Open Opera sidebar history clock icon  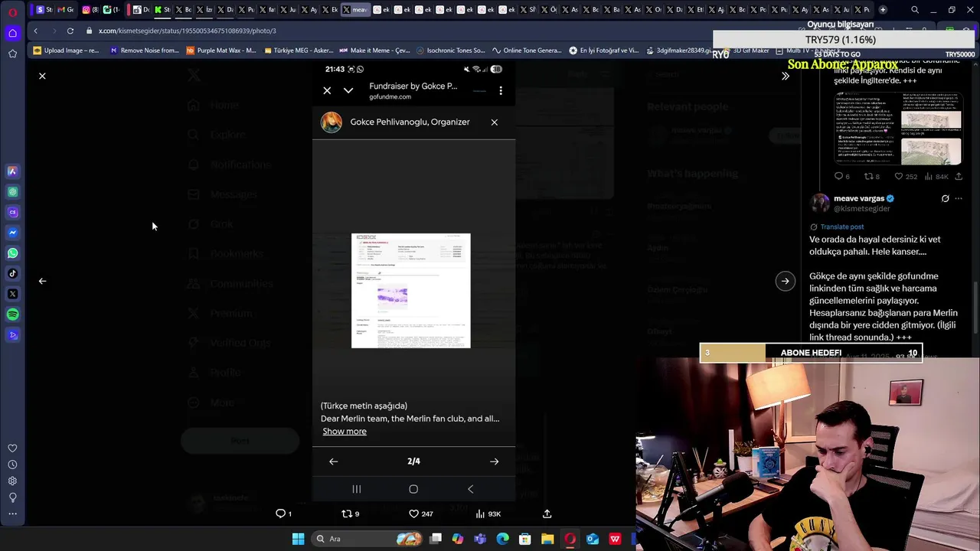[x=12, y=465]
